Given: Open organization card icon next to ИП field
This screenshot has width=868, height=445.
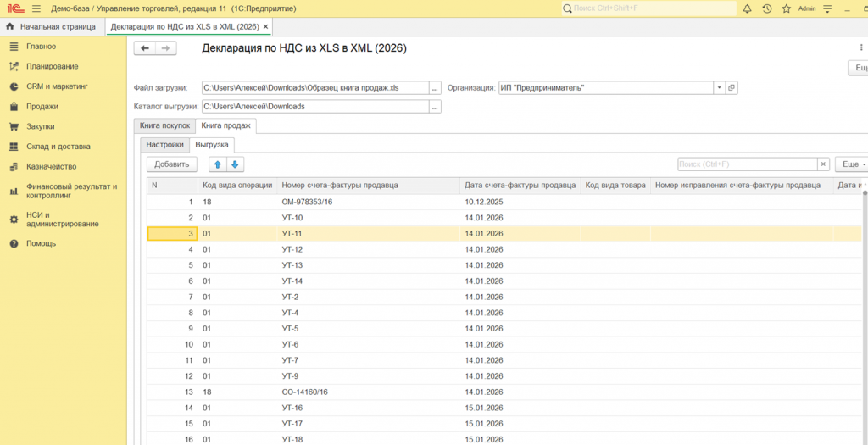Looking at the screenshot, I should pyautogui.click(x=732, y=88).
